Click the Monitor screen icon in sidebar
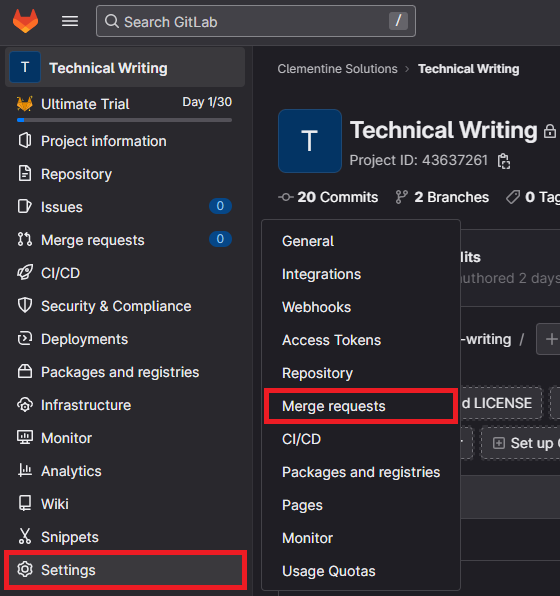This screenshot has width=560, height=596. pyautogui.click(x=25, y=437)
